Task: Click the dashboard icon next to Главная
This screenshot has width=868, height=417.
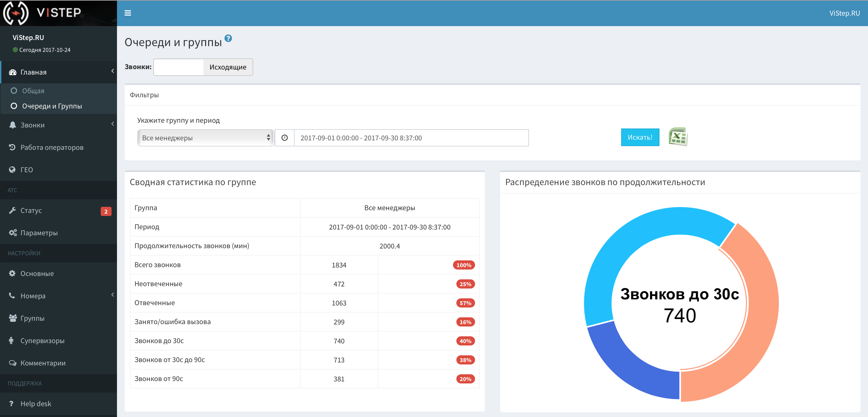Action: 13,72
